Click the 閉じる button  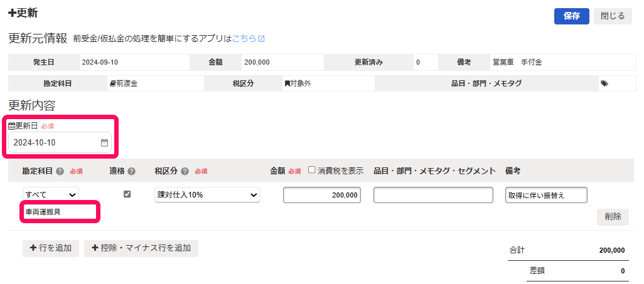[x=613, y=16]
